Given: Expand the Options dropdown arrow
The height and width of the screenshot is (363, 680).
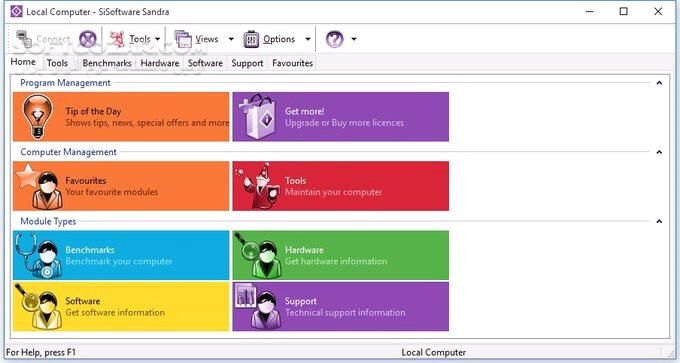Looking at the screenshot, I should 307,39.
